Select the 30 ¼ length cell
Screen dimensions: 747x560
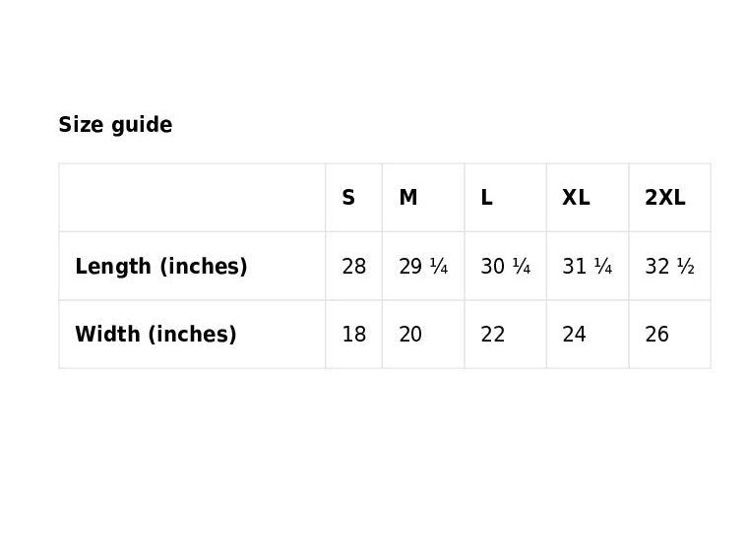click(x=505, y=266)
